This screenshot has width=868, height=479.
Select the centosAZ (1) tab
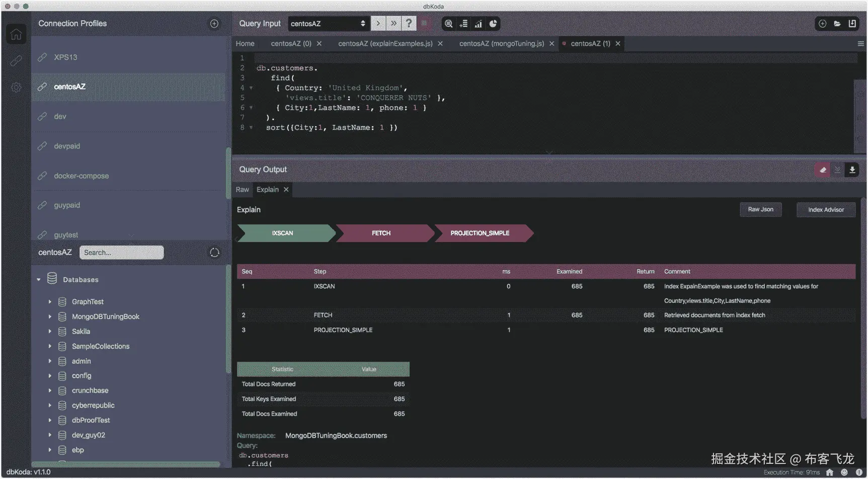pyautogui.click(x=590, y=44)
